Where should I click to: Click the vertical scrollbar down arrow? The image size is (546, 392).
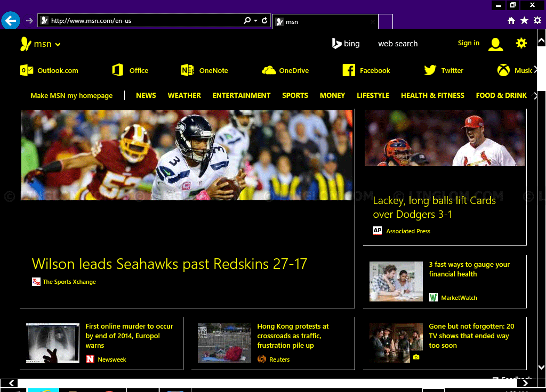coord(541,367)
